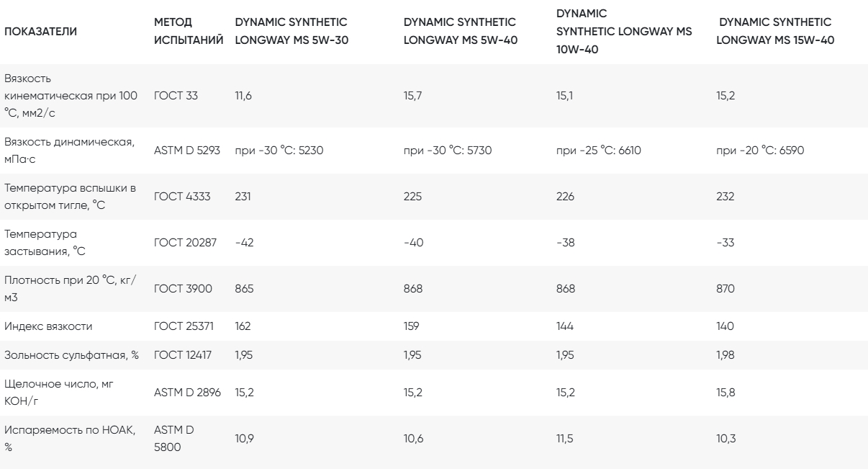Click the ASTM D 2896 method cell

(x=188, y=393)
